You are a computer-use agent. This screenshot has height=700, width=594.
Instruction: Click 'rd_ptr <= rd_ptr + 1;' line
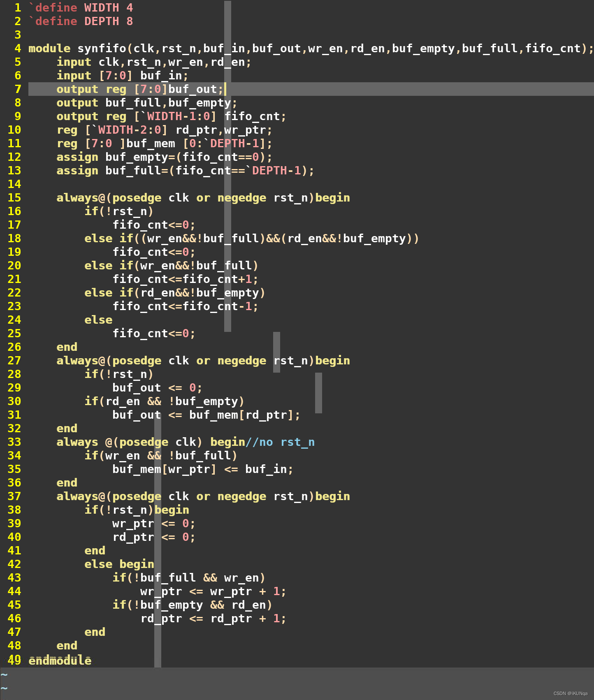213,619
